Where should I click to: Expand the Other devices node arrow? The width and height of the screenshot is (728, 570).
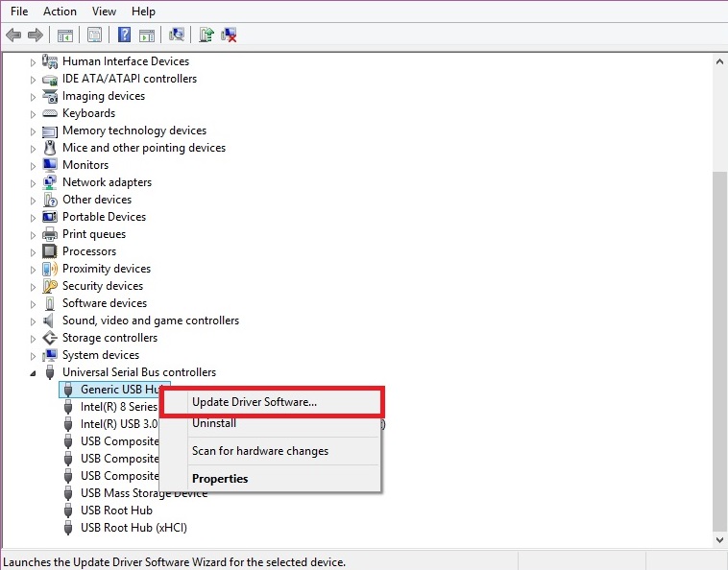coord(33,200)
